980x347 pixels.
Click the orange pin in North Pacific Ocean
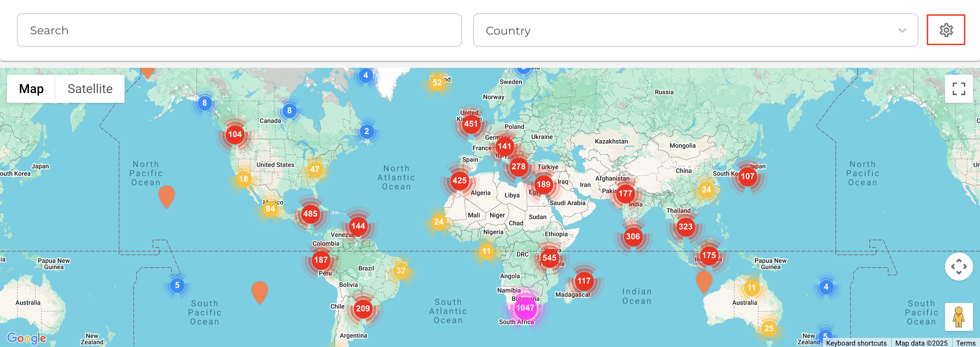166,195
